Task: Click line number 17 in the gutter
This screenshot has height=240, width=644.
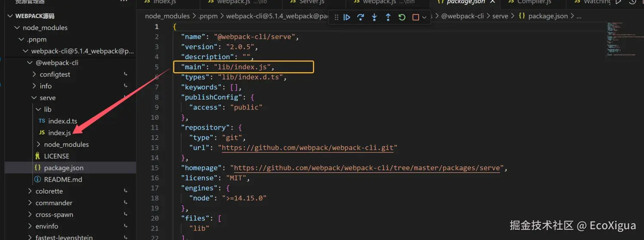Action: [x=155, y=188]
